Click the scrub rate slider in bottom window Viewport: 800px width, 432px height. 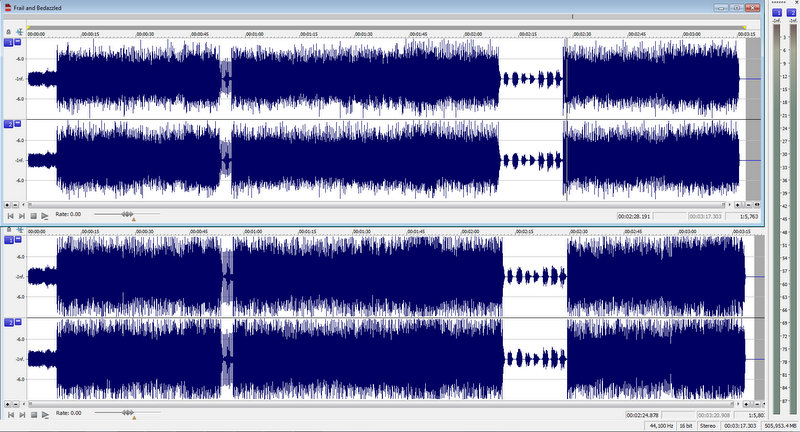click(128, 413)
